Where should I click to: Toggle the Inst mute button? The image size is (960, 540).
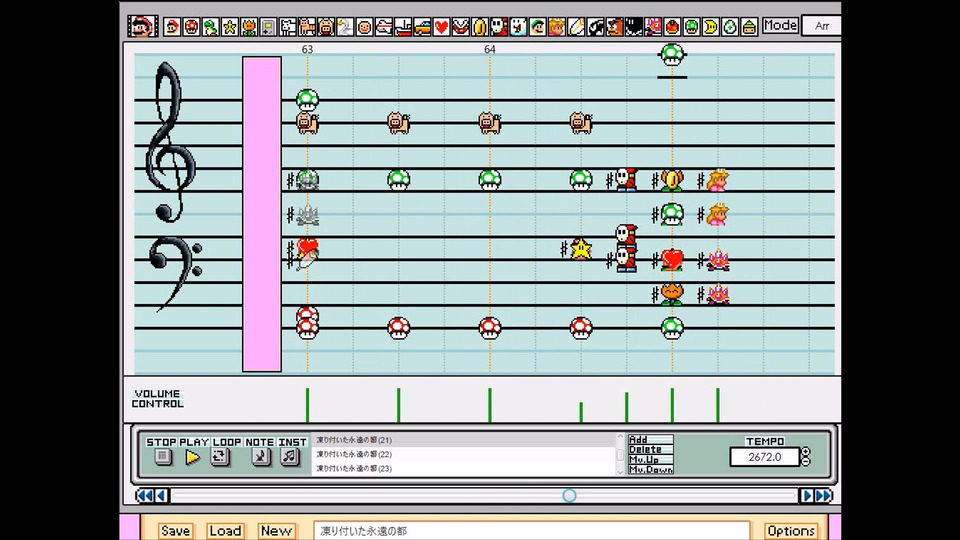[290, 457]
